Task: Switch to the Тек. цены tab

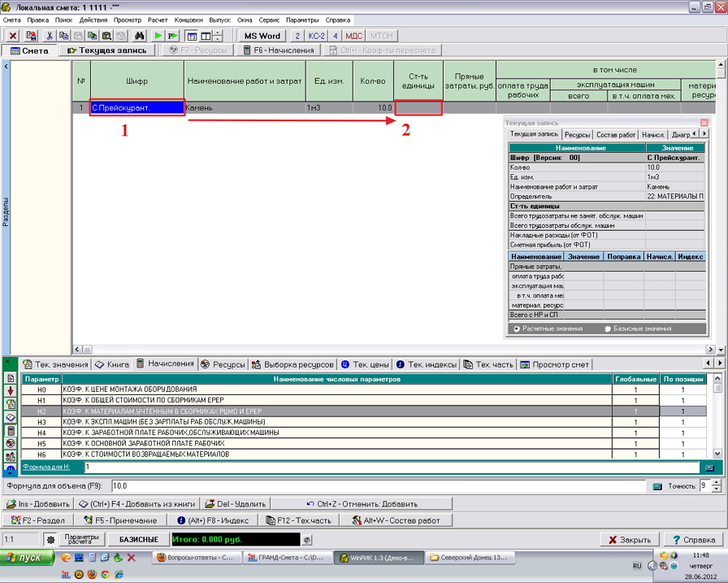Action: click(364, 364)
